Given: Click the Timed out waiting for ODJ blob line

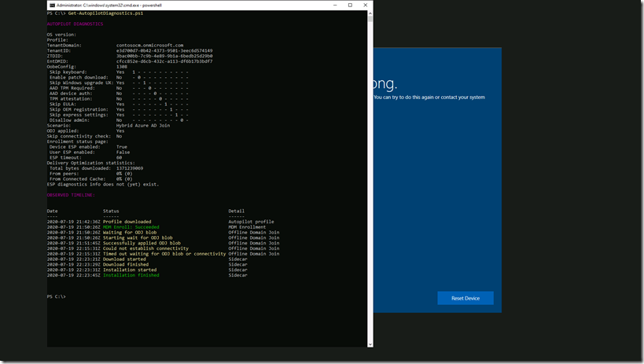Looking at the screenshot, I should tap(164, 254).
